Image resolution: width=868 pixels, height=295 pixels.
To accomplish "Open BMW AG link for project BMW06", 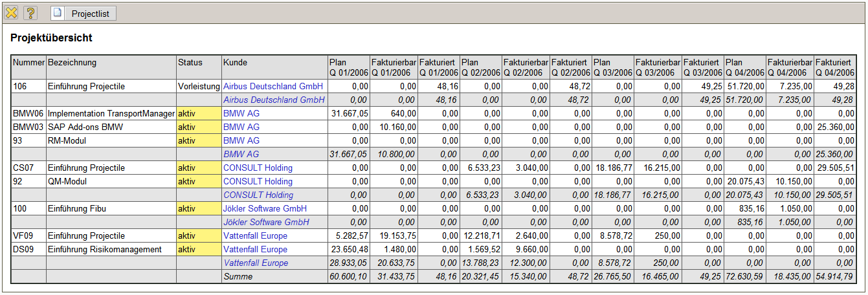I will (x=241, y=113).
